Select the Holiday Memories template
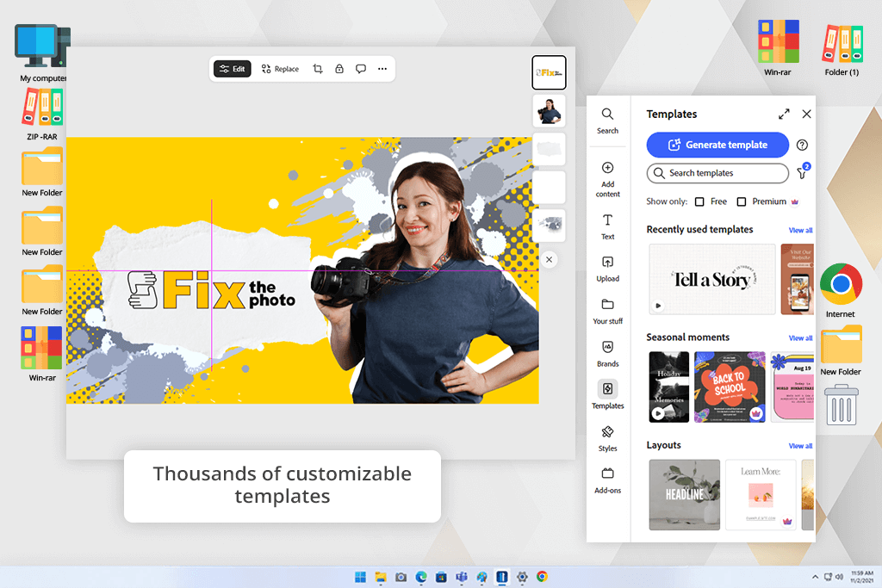Screen dimensions: 882x588 [x=668, y=387]
